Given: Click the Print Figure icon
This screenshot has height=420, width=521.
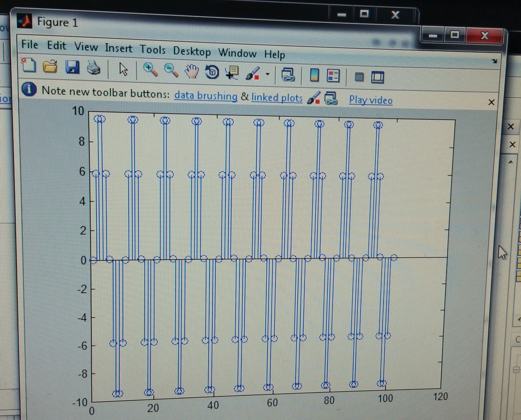Looking at the screenshot, I should (94, 68).
